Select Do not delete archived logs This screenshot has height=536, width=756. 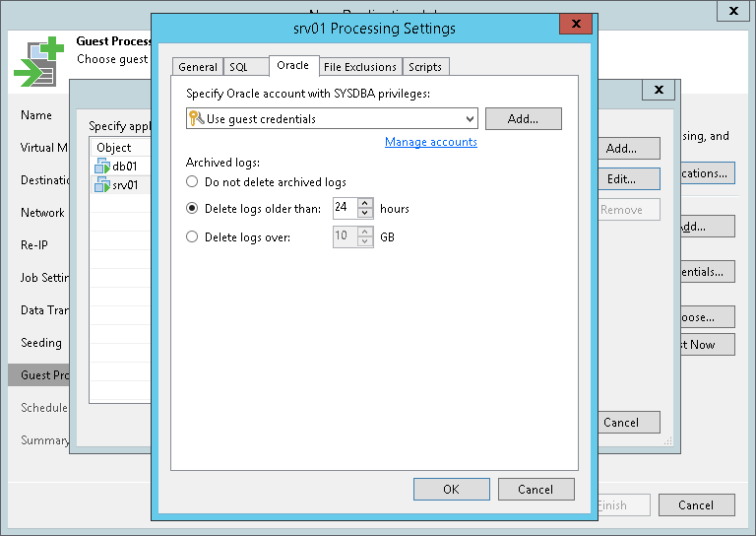tap(192, 182)
